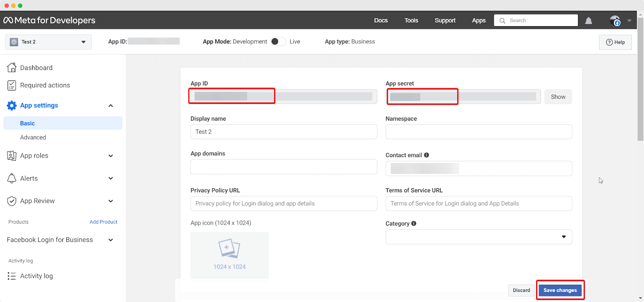The width and height of the screenshot is (644, 302).
Task: Collapse the App settings section
Action: click(x=111, y=106)
